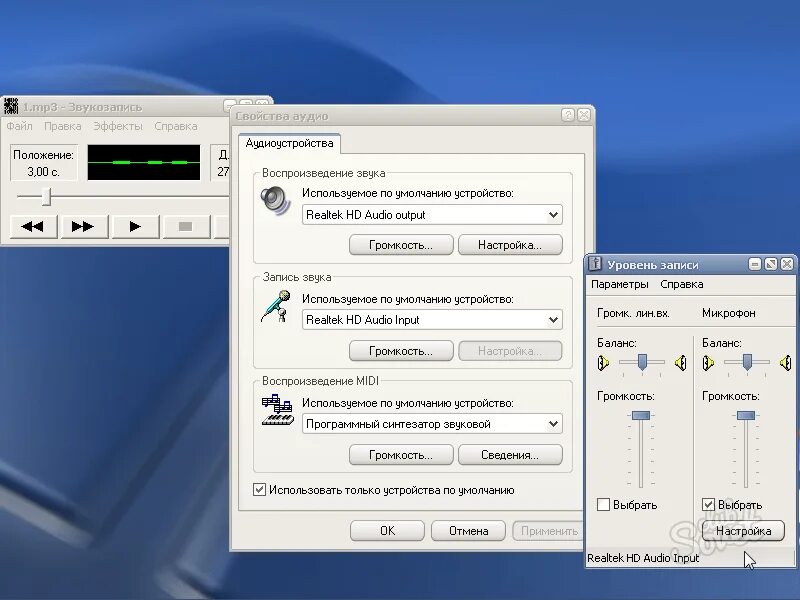Minimize the Уровень записи window
800x600 pixels.
point(755,264)
